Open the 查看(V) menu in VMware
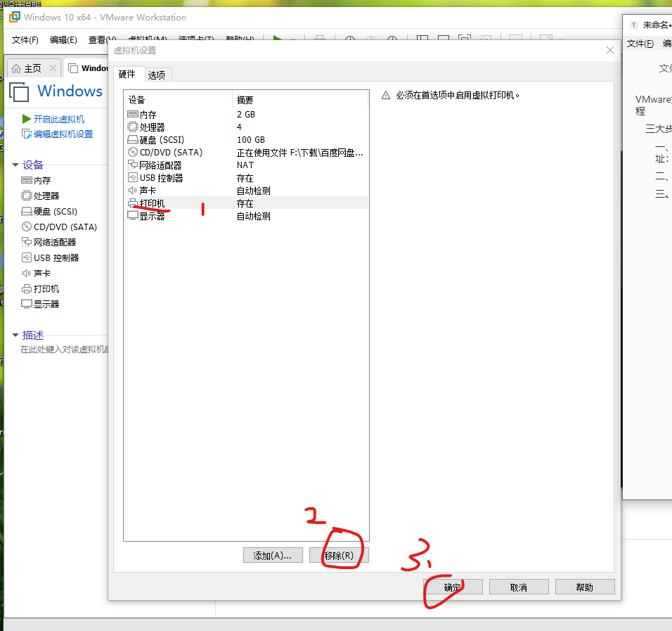672x631 pixels. (x=102, y=40)
